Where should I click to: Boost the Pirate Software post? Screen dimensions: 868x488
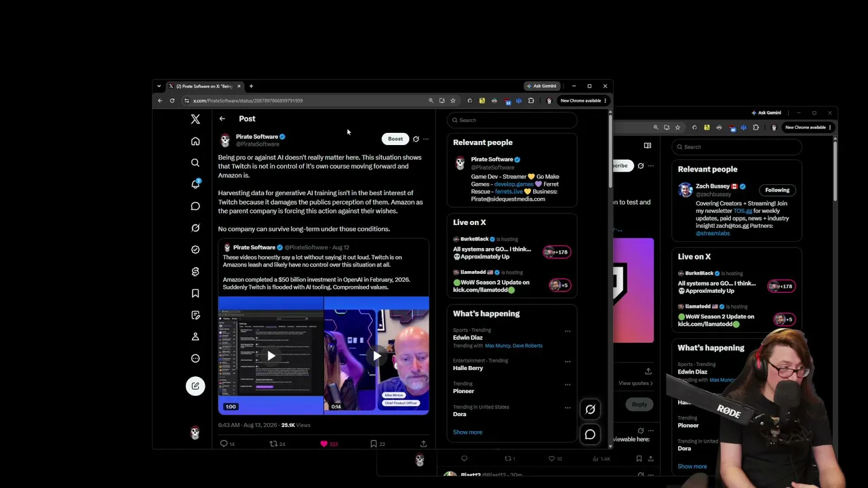(x=395, y=139)
